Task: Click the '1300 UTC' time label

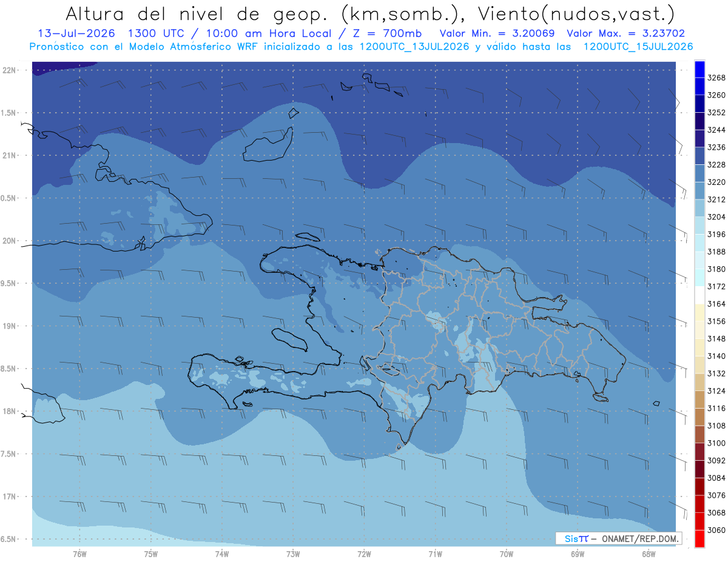Action: point(159,34)
